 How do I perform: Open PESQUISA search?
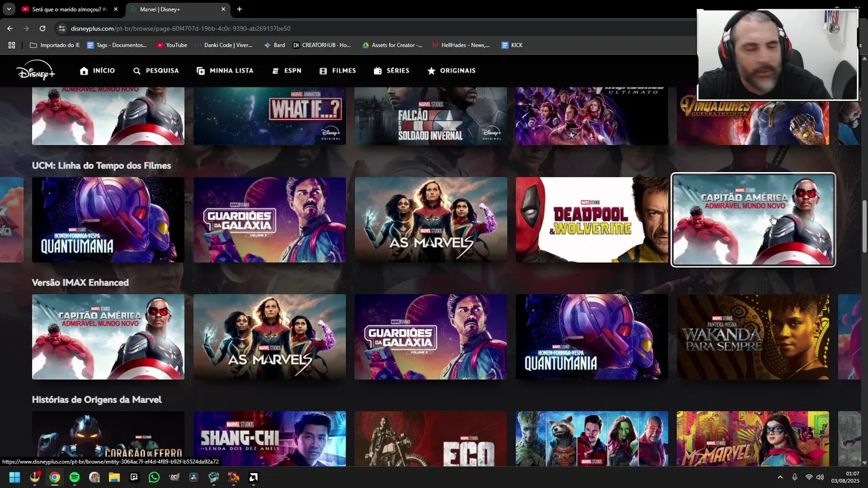[x=156, y=70]
